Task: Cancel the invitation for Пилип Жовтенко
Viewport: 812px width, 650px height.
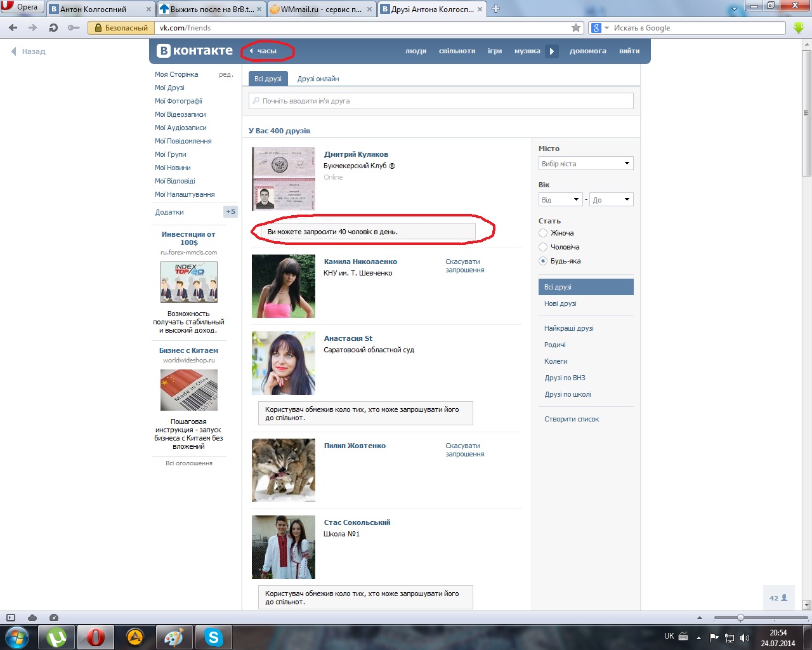Action: click(x=464, y=450)
